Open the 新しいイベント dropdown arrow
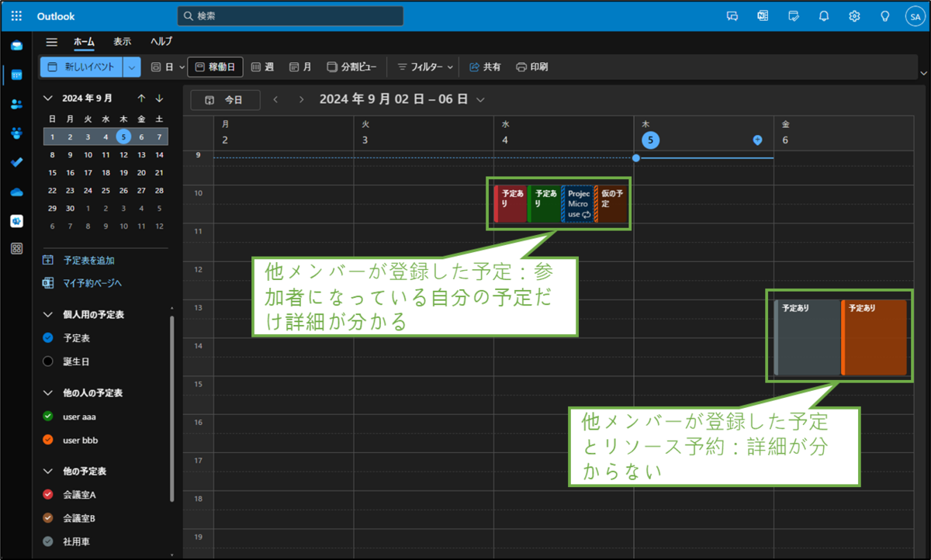 coord(131,67)
